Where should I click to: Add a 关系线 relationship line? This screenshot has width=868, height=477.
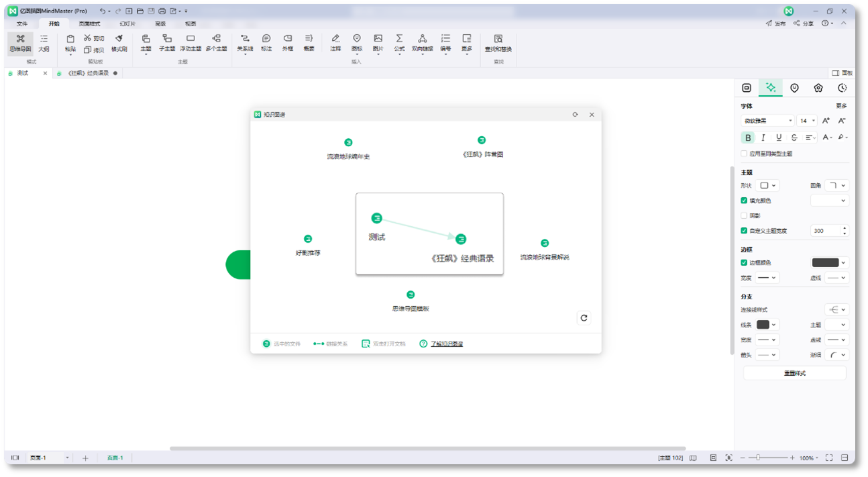(x=245, y=43)
